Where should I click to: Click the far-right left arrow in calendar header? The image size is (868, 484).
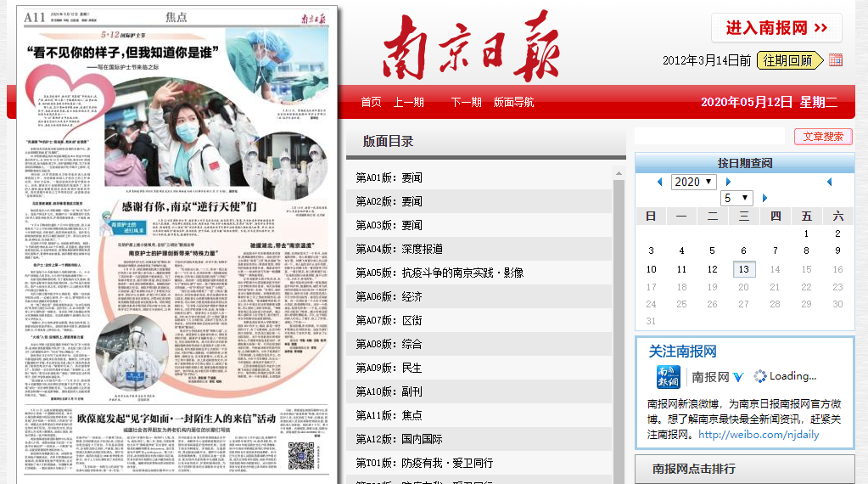(x=829, y=182)
